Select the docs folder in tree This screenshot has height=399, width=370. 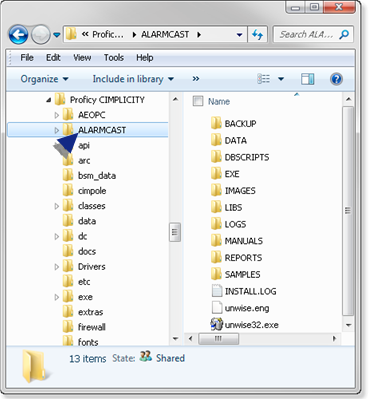[x=87, y=252]
